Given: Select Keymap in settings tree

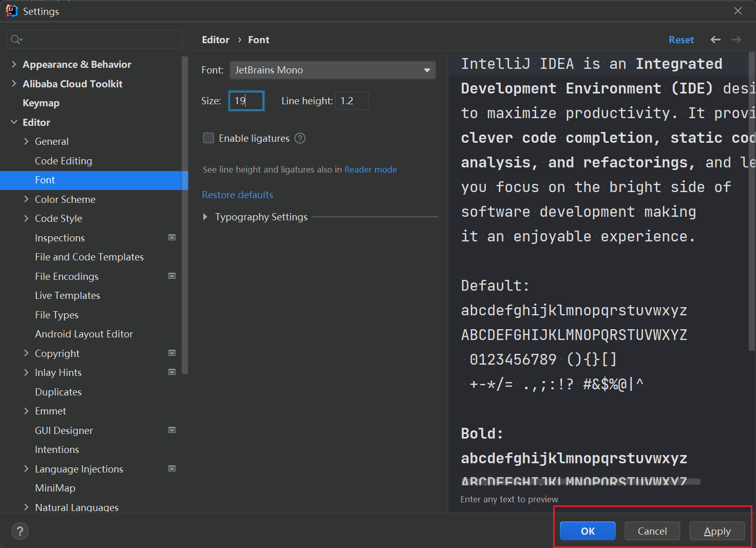Looking at the screenshot, I should pyautogui.click(x=41, y=103).
